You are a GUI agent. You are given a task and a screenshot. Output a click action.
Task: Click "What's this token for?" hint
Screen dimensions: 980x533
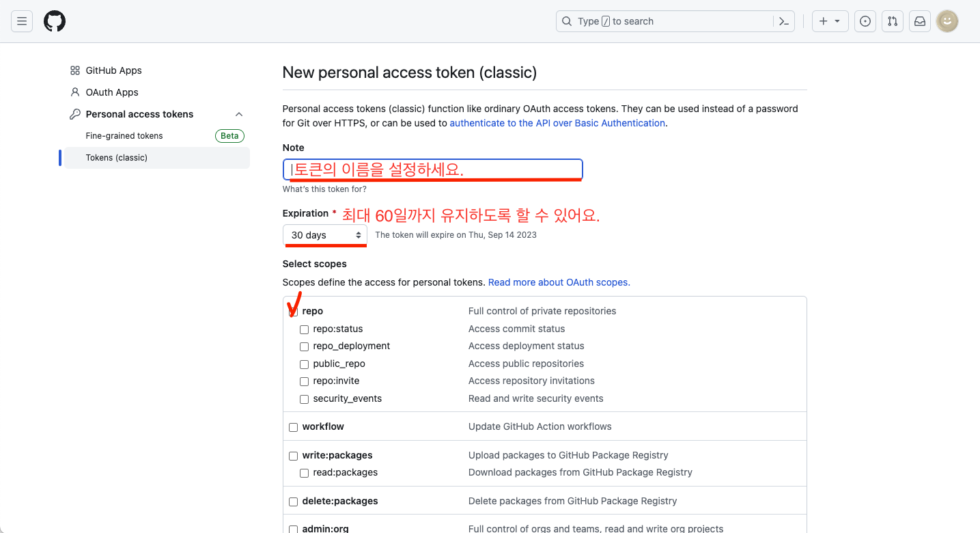[x=324, y=189]
